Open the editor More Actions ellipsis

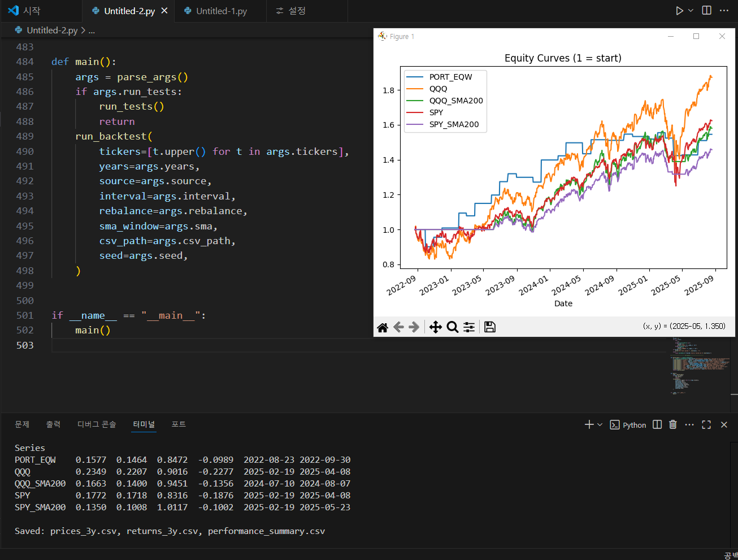(x=724, y=10)
